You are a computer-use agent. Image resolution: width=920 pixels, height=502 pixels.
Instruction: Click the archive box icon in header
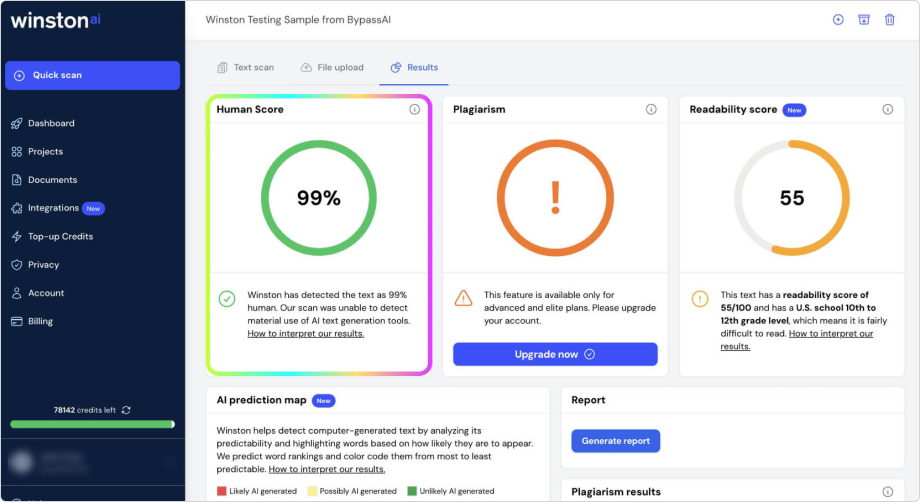[x=864, y=19]
